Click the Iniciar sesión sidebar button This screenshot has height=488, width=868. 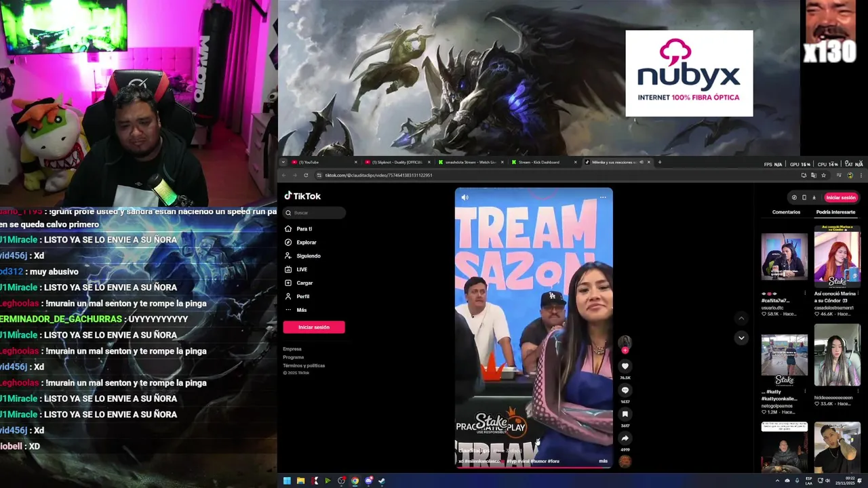[x=314, y=327]
